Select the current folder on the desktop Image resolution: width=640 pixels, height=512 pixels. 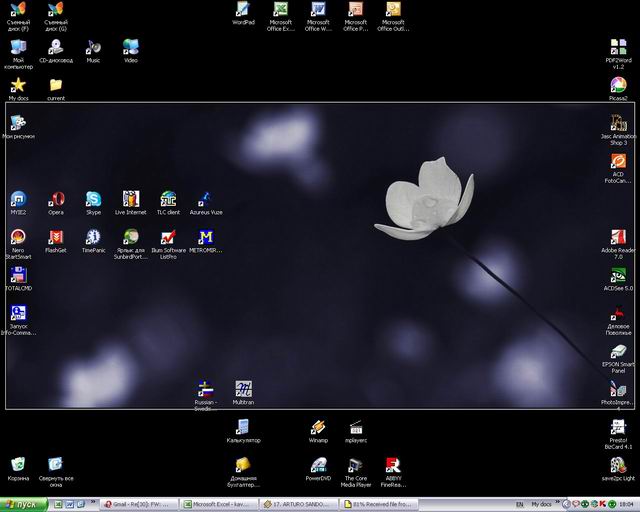point(56,89)
